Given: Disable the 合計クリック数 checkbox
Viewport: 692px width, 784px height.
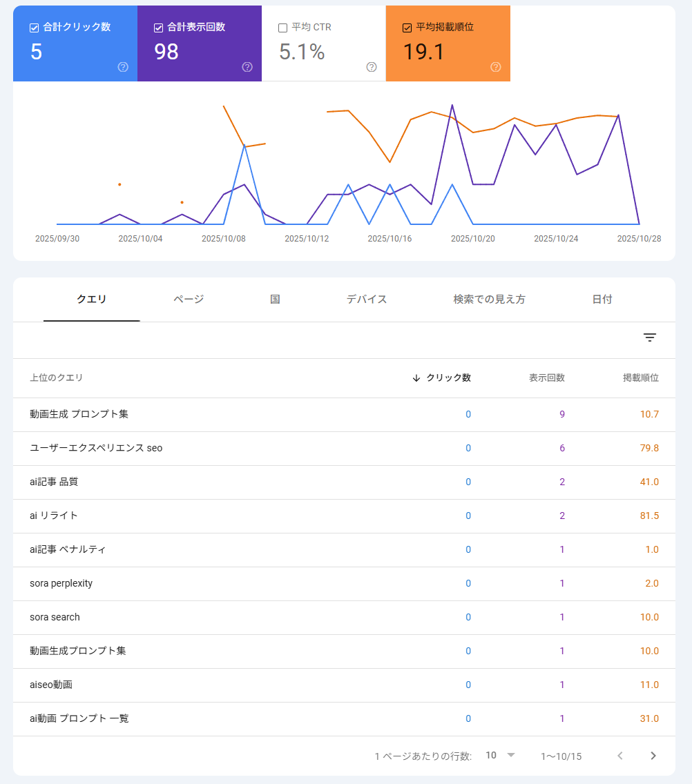Looking at the screenshot, I should pos(32,27).
